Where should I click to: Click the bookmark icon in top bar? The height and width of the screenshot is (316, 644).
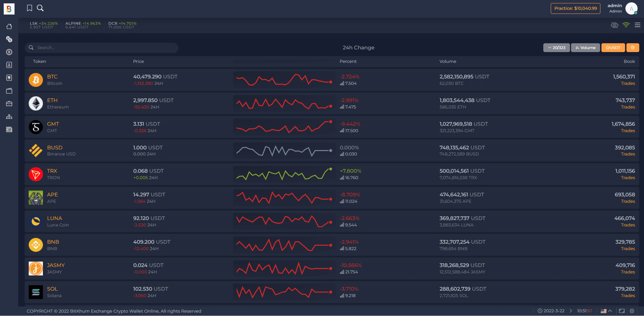tap(29, 8)
